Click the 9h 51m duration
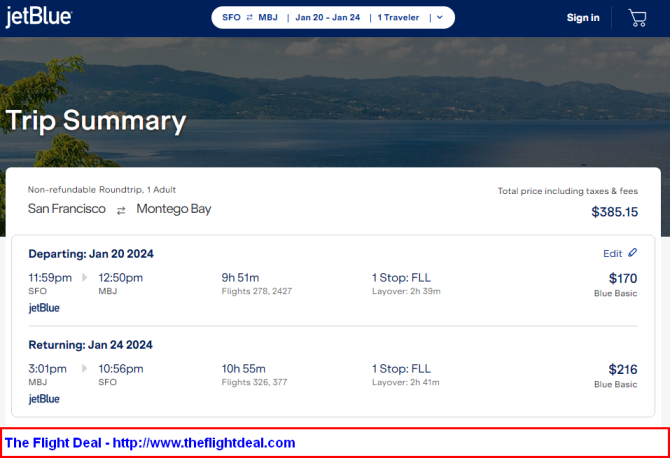The width and height of the screenshot is (670, 458). (240, 278)
